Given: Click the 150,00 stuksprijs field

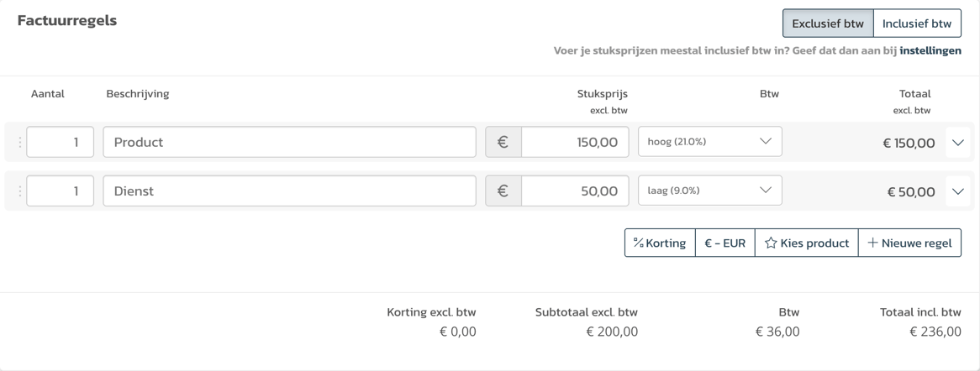Looking at the screenshot, I should tap(575, 142).
